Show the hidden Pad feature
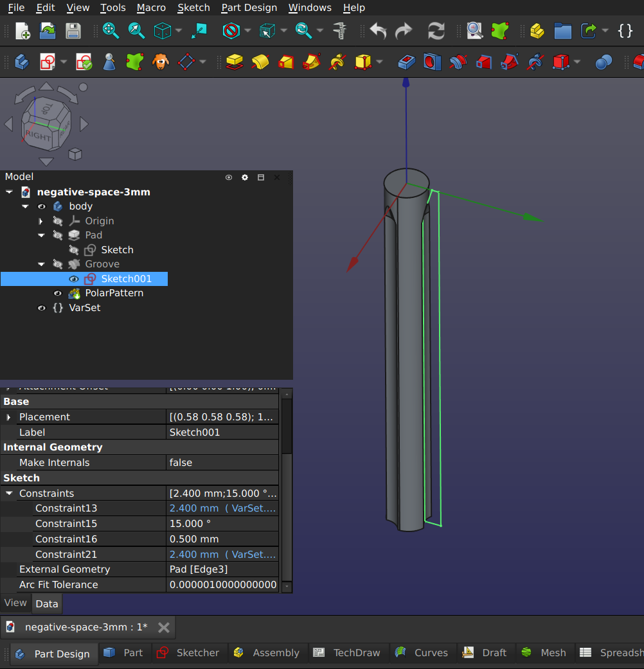The image size is (644, 669). [58, 235]
